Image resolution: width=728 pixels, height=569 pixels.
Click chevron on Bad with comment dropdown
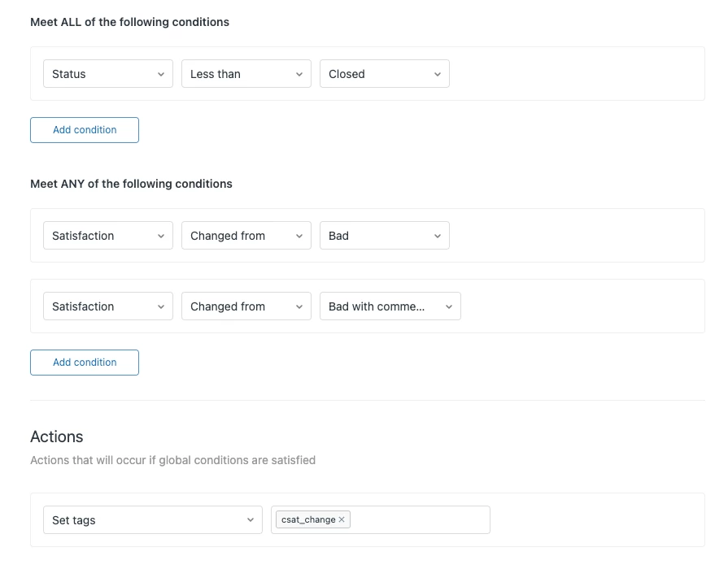(x=448, y=306)
